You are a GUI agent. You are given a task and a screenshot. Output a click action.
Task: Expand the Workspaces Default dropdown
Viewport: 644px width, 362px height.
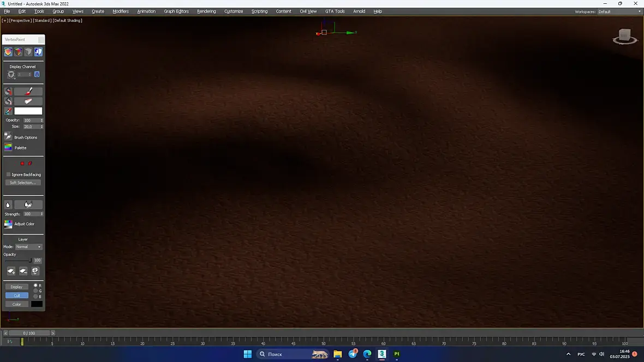[x=619, y=11]
